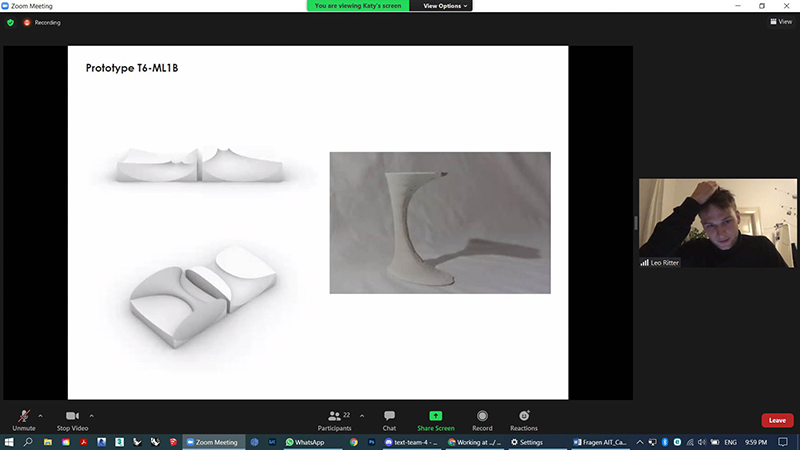The image size is (800, 450).
Task: Open Windows notification center
Action: 783,442
